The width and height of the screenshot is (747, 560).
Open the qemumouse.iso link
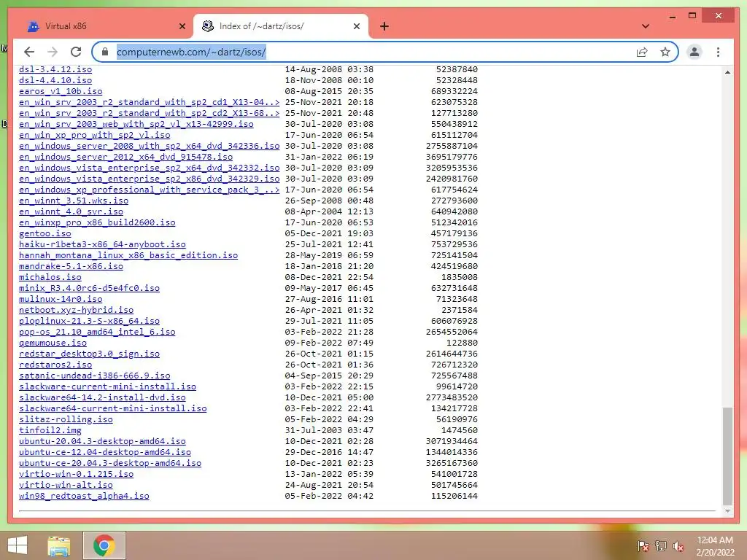point(53,343)
